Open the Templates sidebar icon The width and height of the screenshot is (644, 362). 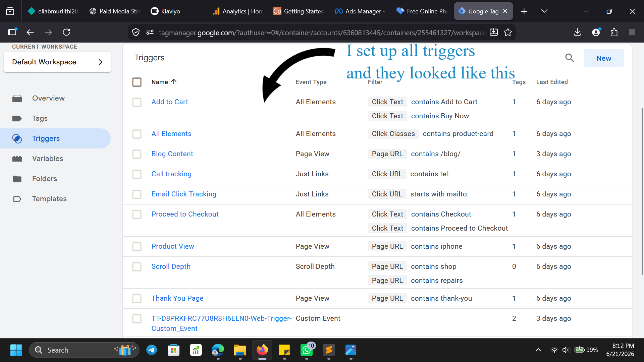pyautogui.click(x=17, y=199)
